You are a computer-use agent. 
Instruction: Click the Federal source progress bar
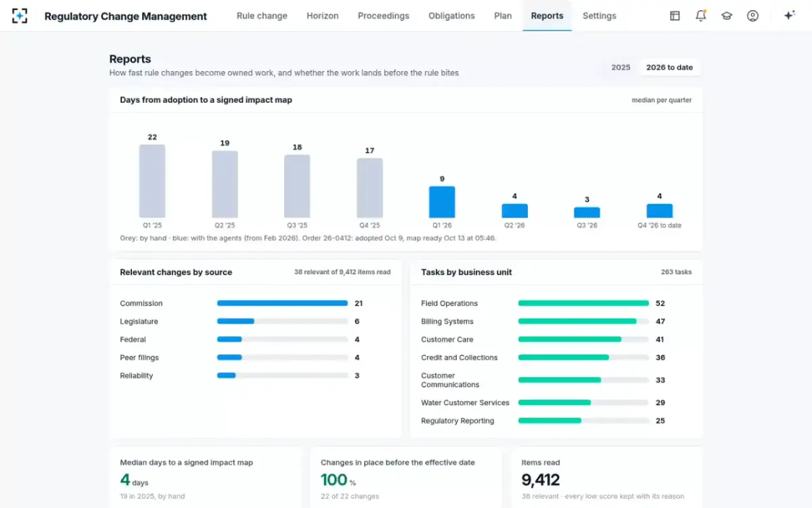click(282, 339)
